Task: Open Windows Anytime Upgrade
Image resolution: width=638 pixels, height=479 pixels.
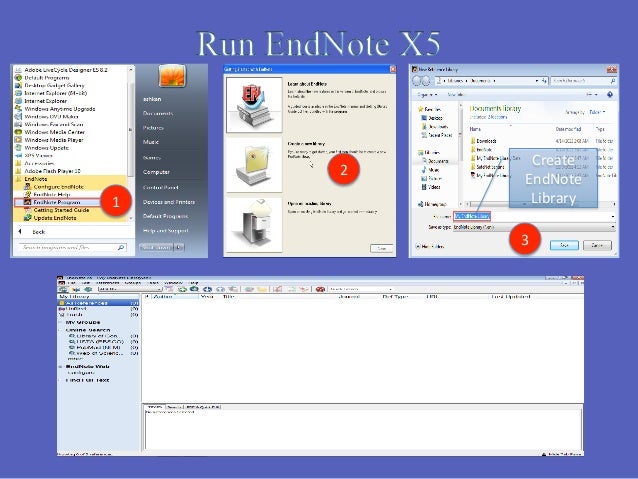Action: [60, 109]
